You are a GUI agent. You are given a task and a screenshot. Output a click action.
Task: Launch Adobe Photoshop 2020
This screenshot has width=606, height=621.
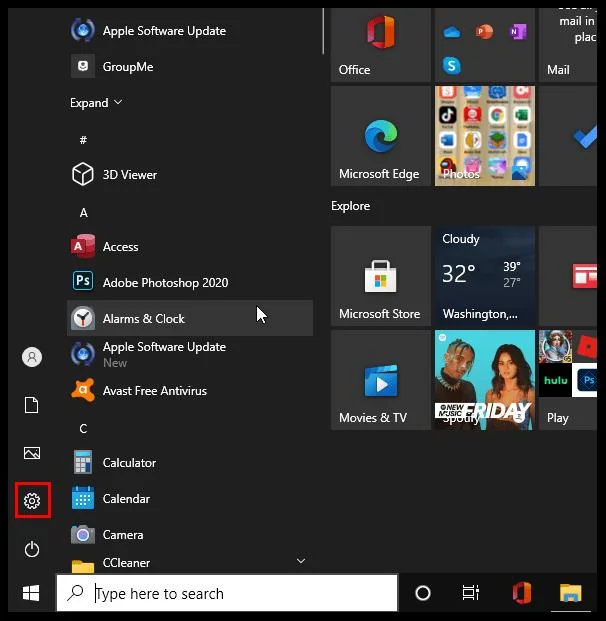(190, 282)
